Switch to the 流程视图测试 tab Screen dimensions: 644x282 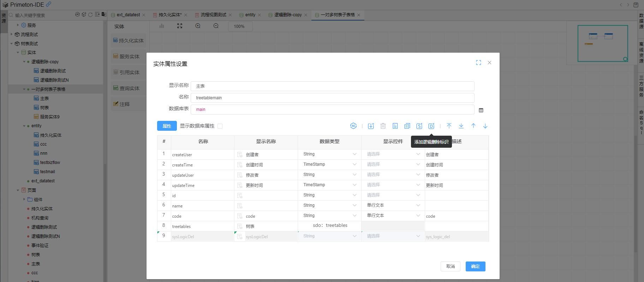pos(213,15)
